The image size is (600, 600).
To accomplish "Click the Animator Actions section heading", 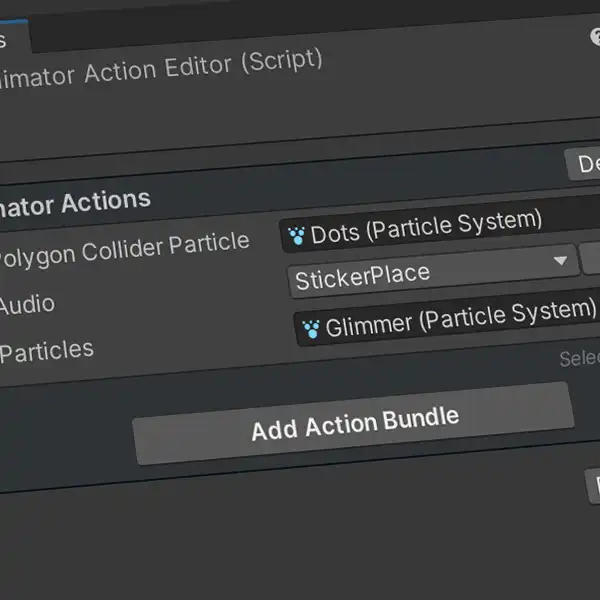I will (75, 204).
